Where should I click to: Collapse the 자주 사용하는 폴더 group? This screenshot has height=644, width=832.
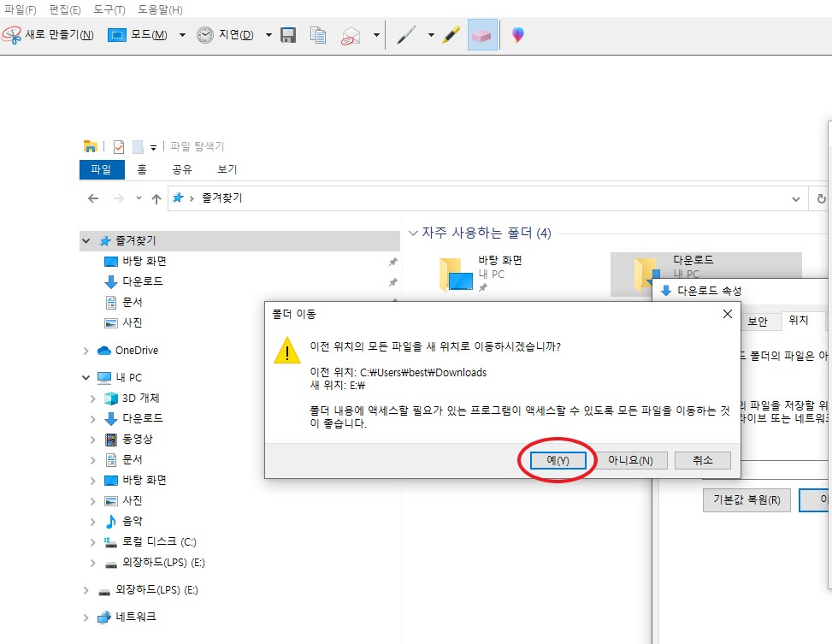tap(413, 233)
